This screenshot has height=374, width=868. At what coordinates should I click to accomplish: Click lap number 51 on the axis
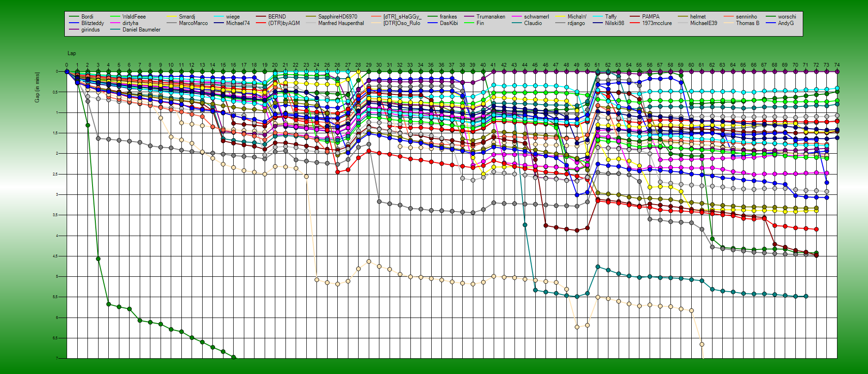click(x=597, y=65)
